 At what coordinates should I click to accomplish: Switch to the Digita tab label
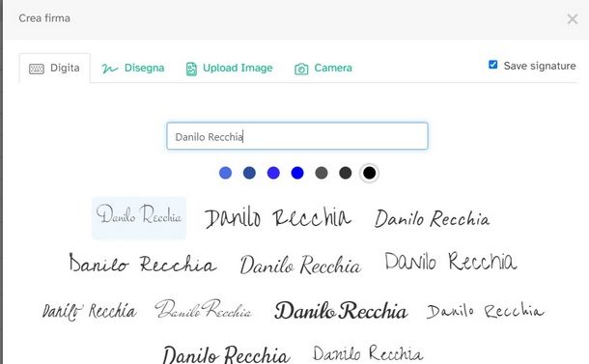[x=65, y=68]
